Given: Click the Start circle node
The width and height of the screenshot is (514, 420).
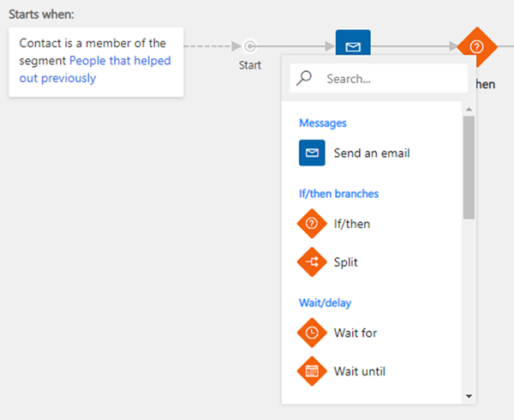Looking at the screenshot, I should (x=249, y=46).
